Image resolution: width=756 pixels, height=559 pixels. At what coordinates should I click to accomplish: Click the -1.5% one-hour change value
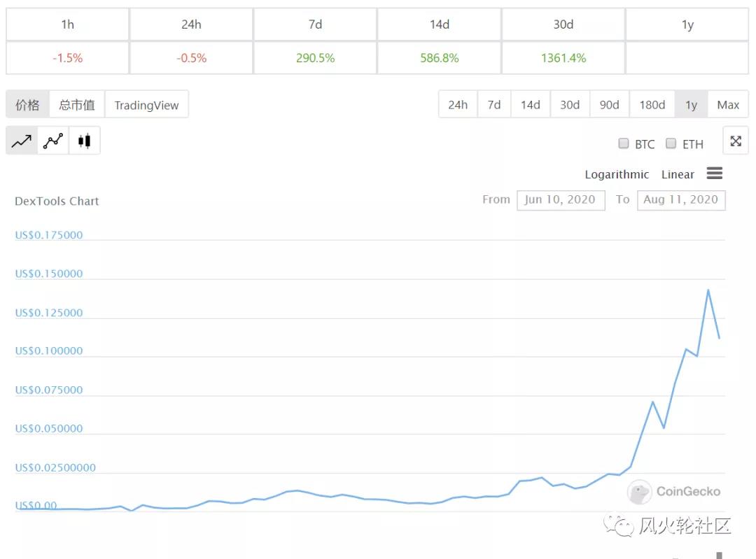pos(67,58)
